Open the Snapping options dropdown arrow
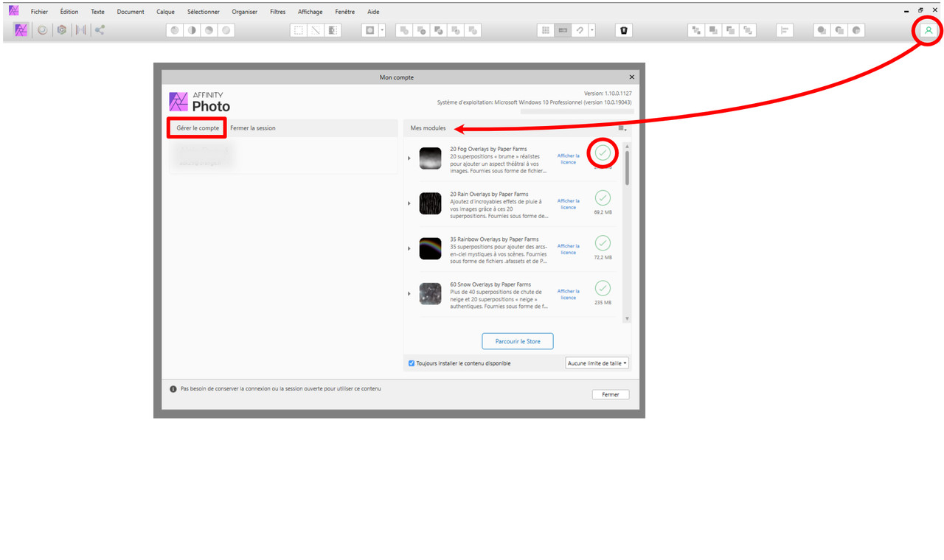 tap(592, 30)
